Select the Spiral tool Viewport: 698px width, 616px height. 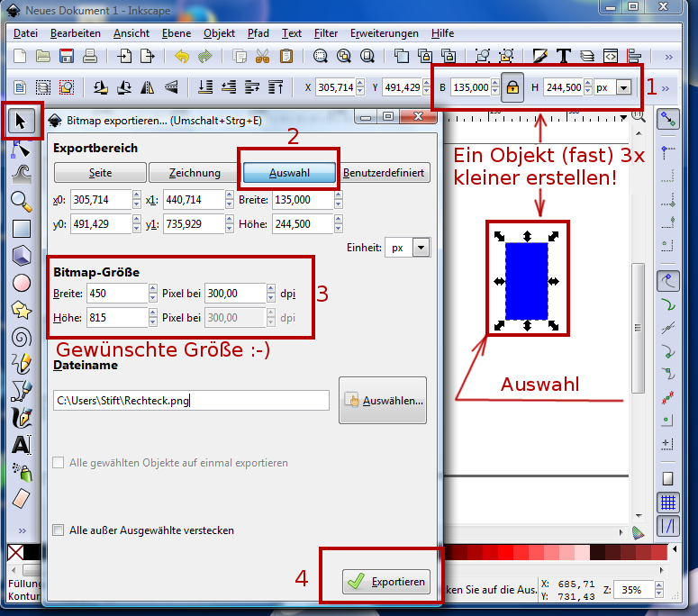[21, 337]
